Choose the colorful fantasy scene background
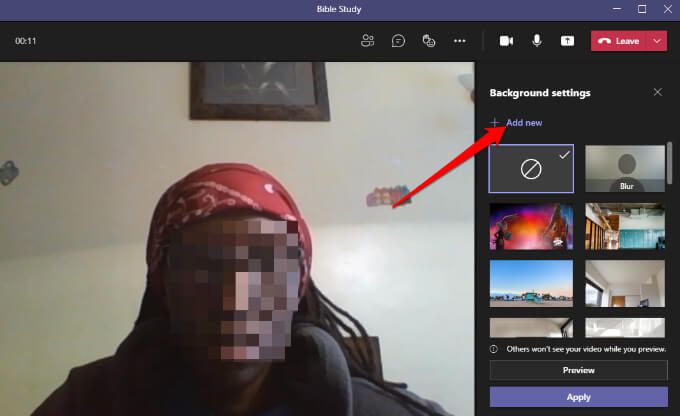Image resolution: width=680 pixels, height=416 pixels. pyautogui.click(x=531, y=226)
